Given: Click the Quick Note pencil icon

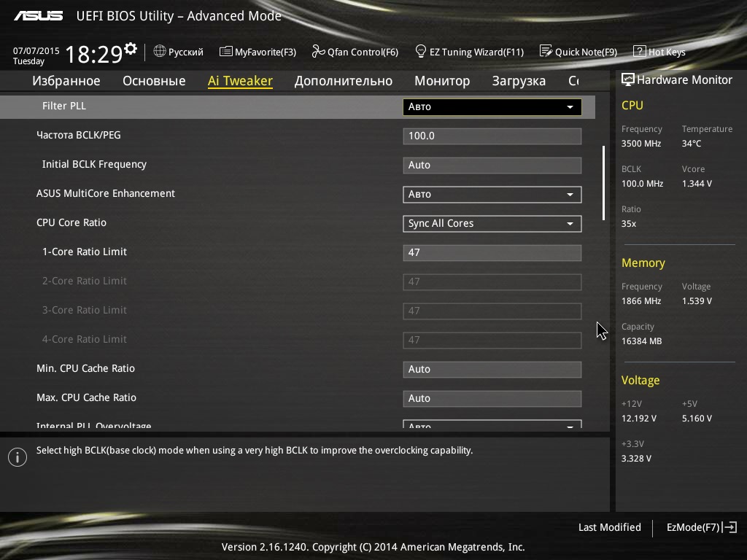Looking at the screenshot, I should pyautogui.click(x=546, y=51).
